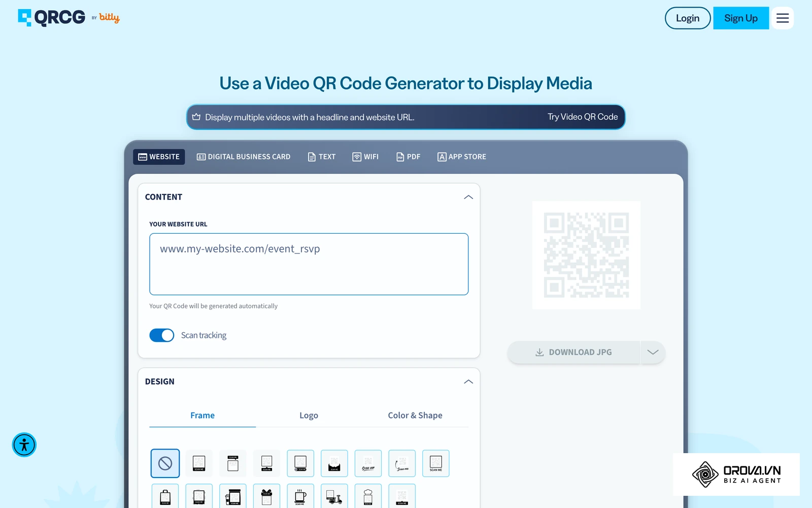
Task: Open download format dropdown arrow
Action: click(x=653, y=352)
